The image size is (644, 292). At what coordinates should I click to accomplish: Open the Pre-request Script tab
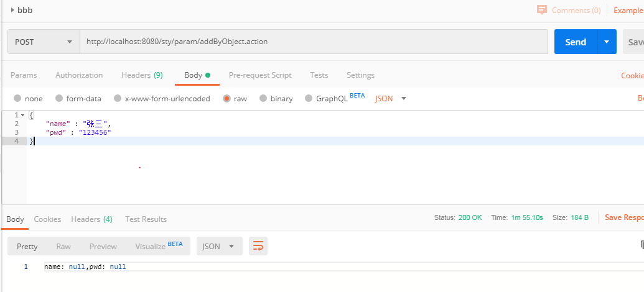tap(260, 75)
